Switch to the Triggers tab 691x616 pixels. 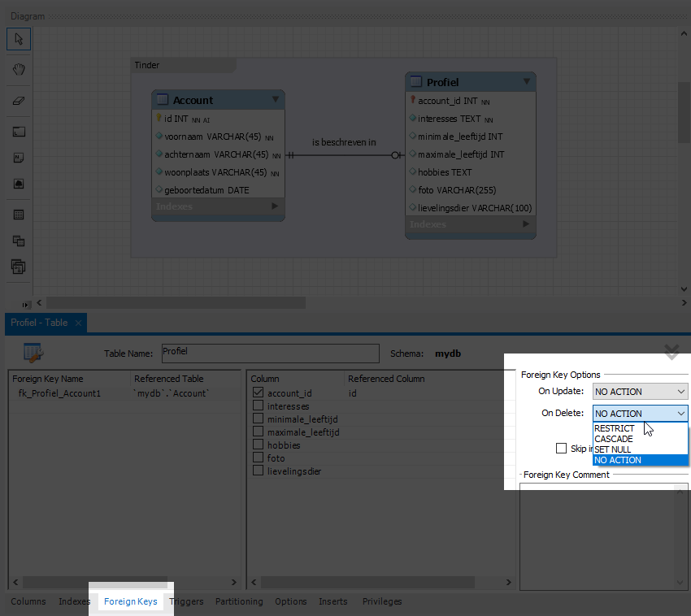coord(186,601)
